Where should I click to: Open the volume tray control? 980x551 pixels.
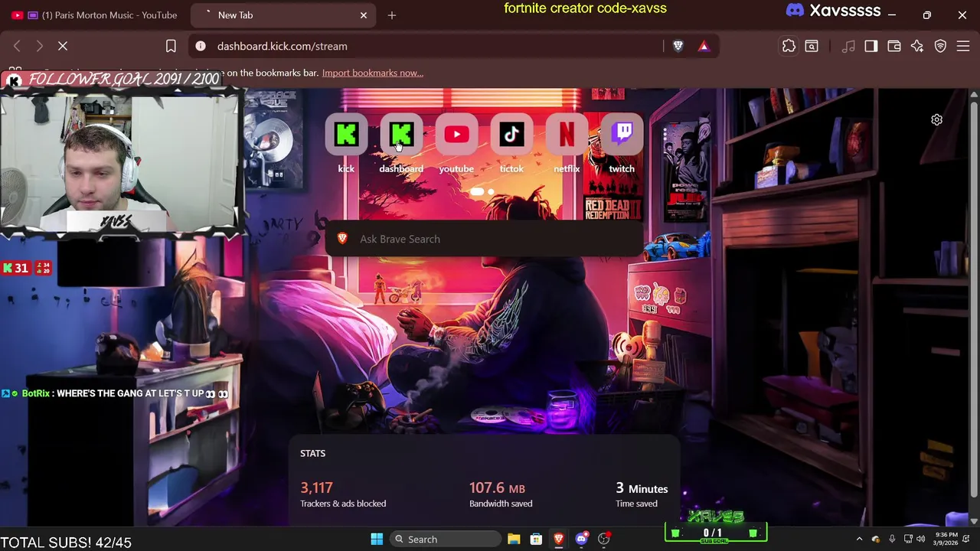click(921, 540)
